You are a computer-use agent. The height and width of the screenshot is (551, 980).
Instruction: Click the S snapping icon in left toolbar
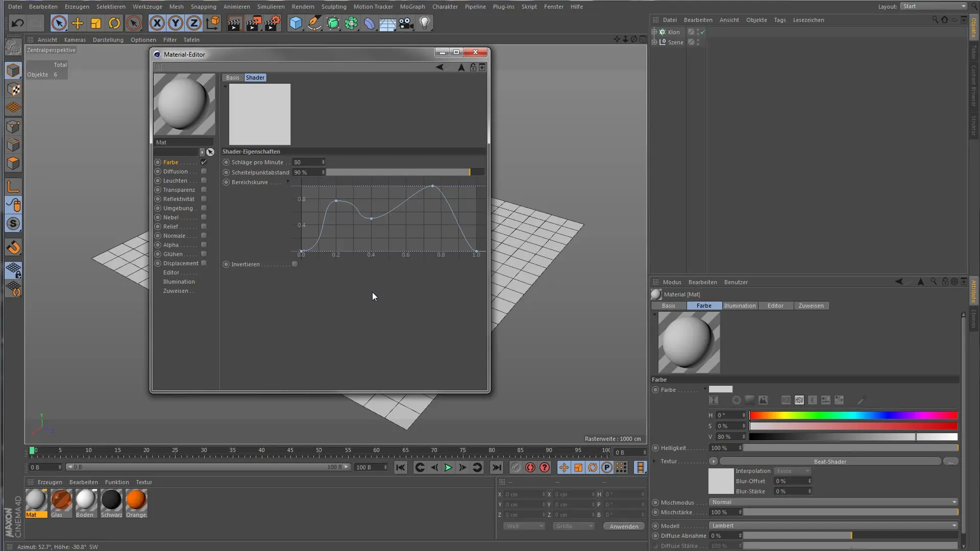14,223
